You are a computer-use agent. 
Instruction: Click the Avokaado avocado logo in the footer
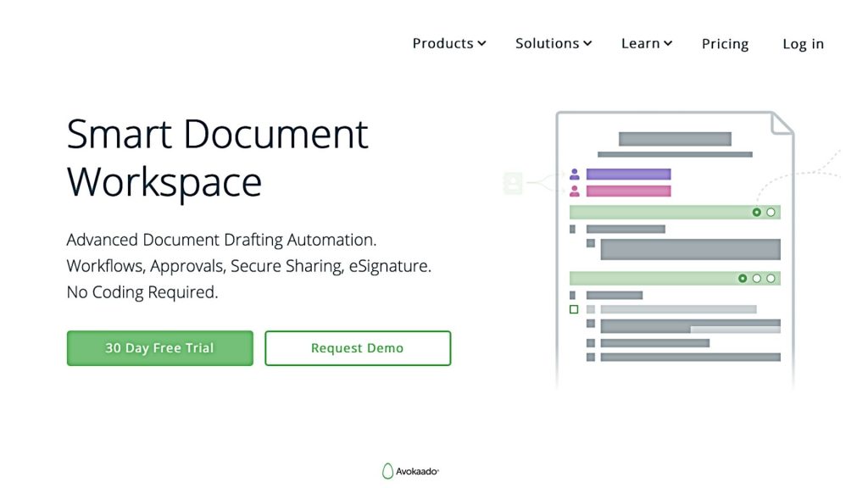click(388, 470)
